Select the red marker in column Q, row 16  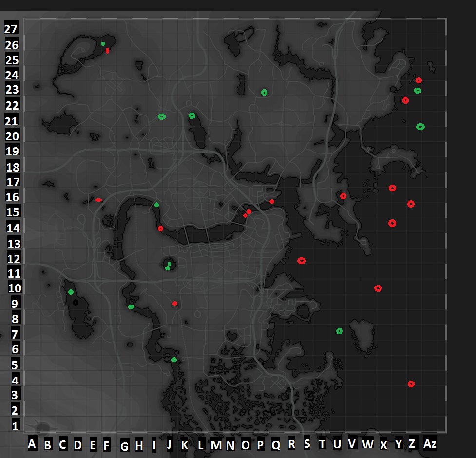[x=272, y=201]
